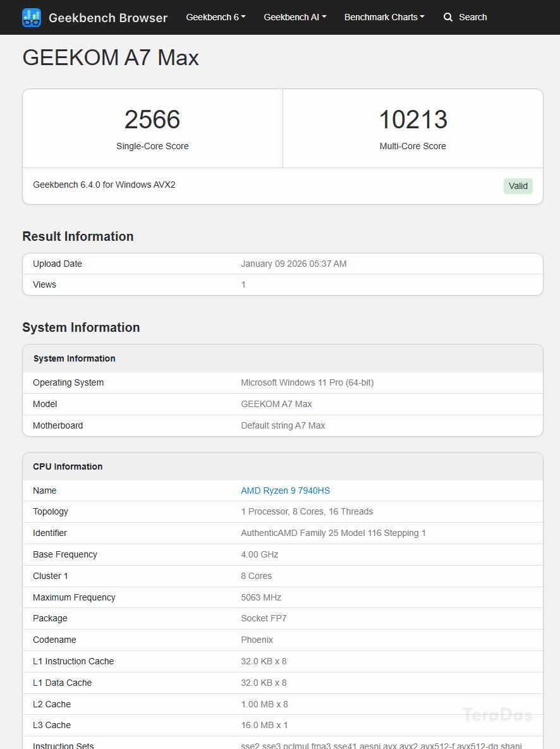Expand the Geekbench AI dropdown
This screenshot has width=560, height=749.
pos(295,17)
